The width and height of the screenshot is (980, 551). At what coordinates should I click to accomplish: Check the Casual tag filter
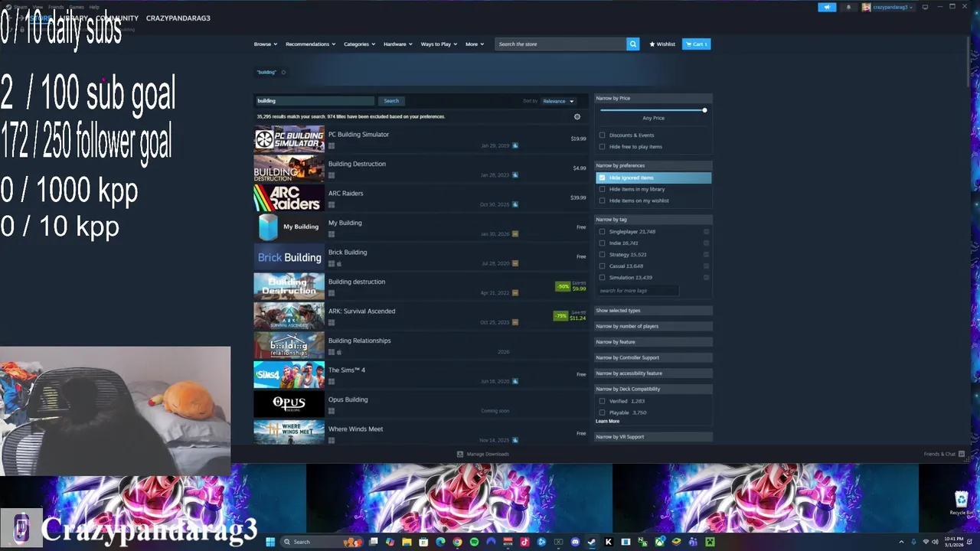(602, 266)
